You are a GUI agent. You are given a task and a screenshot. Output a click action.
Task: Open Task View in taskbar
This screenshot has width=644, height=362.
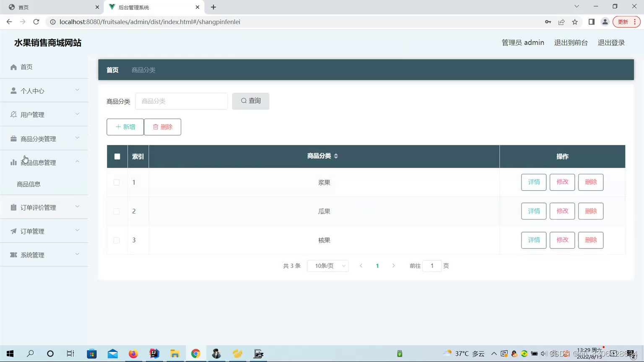[70, 354]
